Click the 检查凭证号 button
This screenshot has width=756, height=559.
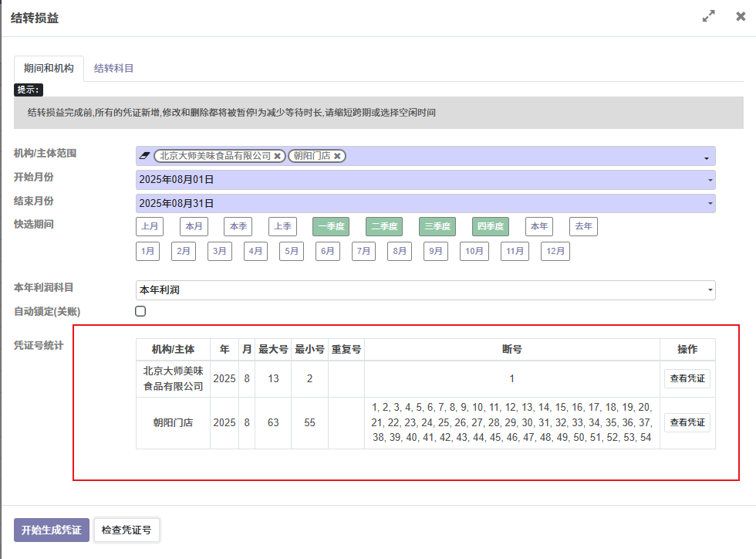point(127,530)
